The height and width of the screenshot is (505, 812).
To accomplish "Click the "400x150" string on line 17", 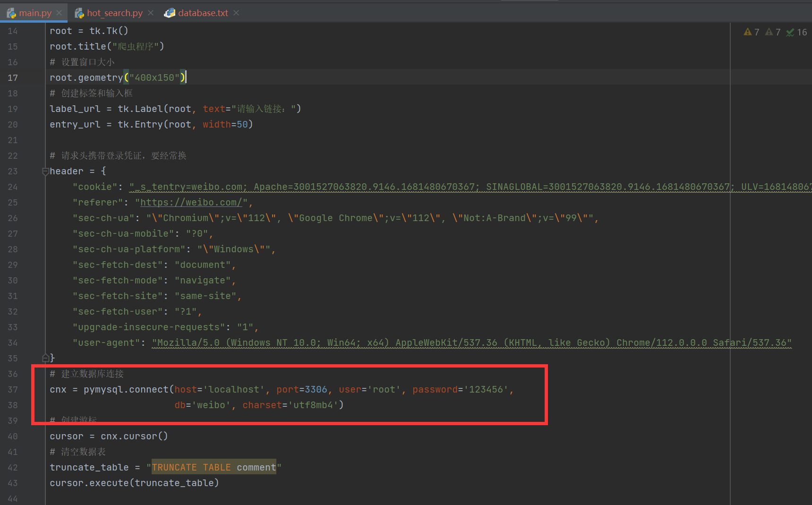I will (x=154, y=77).
